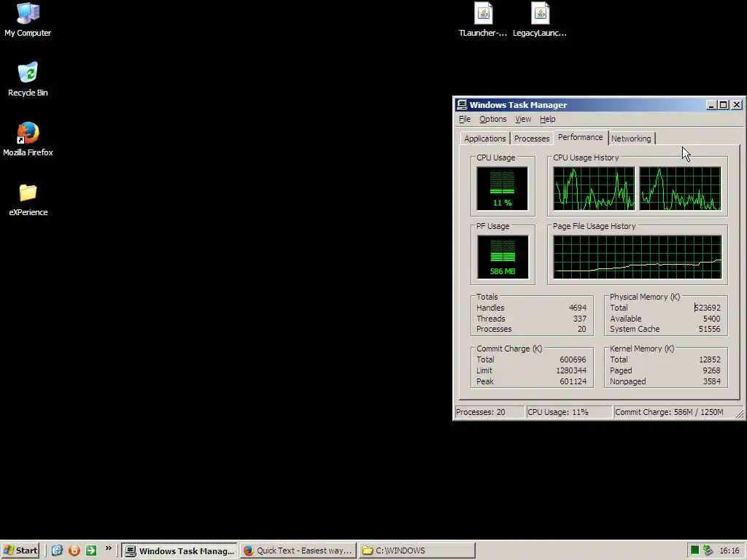747x560 pixels.
Task: Click the Available memory value 5400
Action: point(712,319)
